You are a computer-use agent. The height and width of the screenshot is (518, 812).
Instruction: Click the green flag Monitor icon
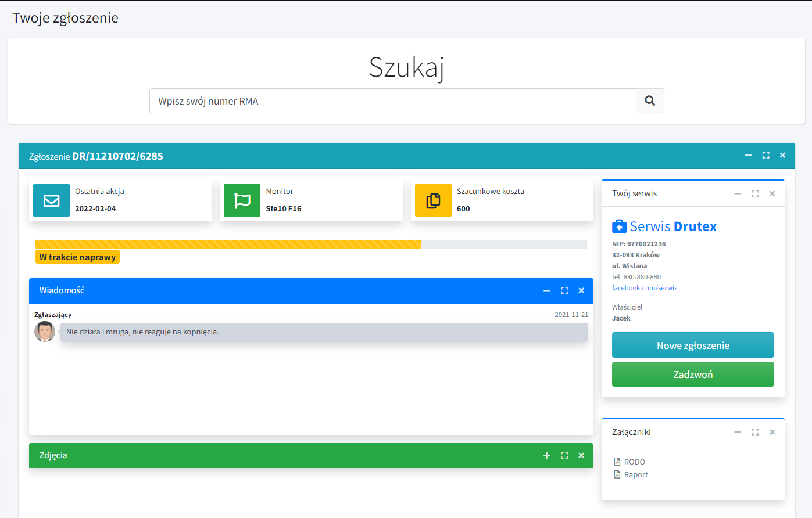[242, 200]
